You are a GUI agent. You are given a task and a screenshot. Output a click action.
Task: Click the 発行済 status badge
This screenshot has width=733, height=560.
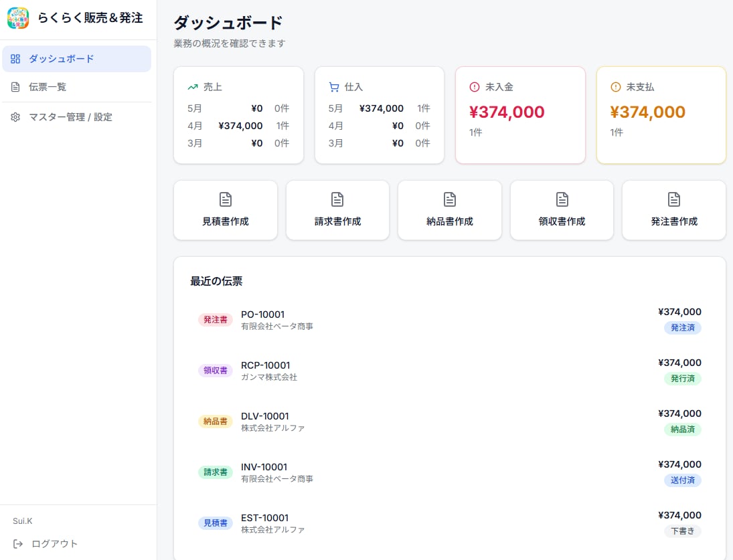click(683, 379)
